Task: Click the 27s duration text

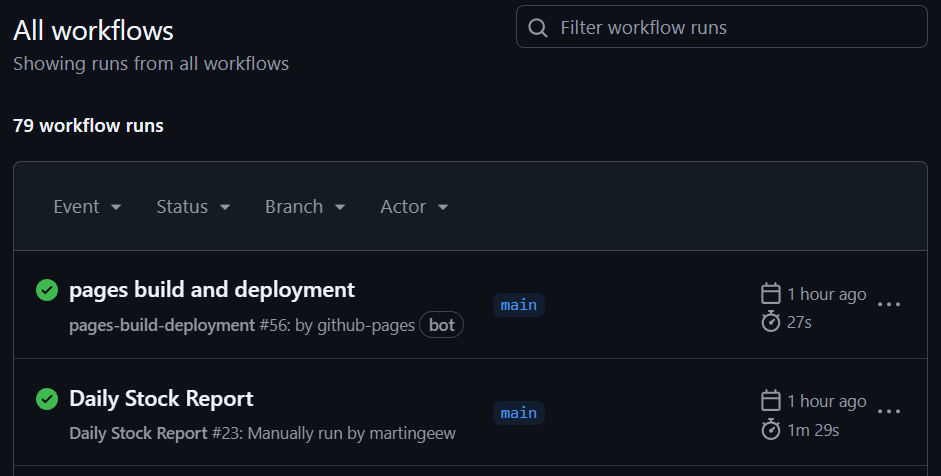Action: coord(799,322)
